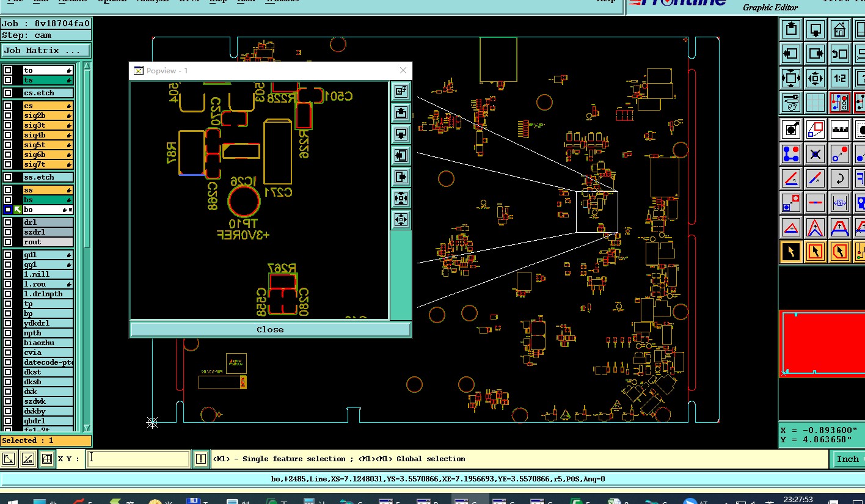Viewport: 865px width, 504px height.
Task: Click the 'Selected : 1' status label
Action: [46, 440]
